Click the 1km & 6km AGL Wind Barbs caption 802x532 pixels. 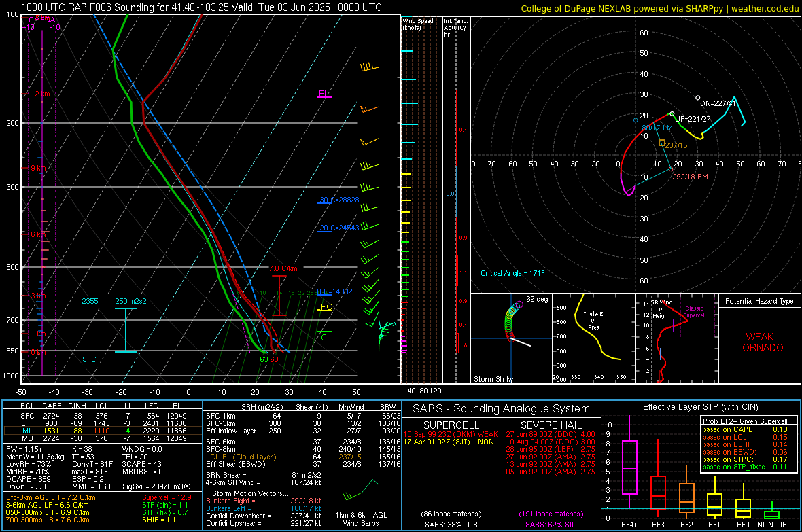[x=361, y=519]
